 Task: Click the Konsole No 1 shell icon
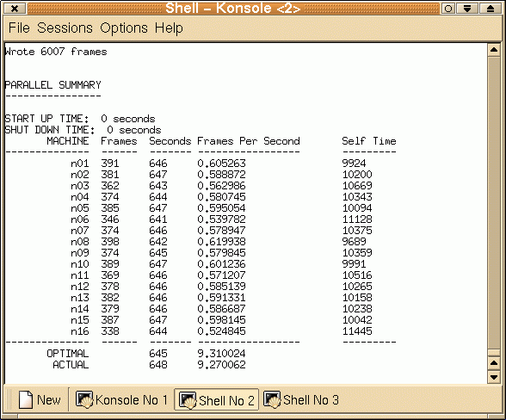click(x=84, y=399)
